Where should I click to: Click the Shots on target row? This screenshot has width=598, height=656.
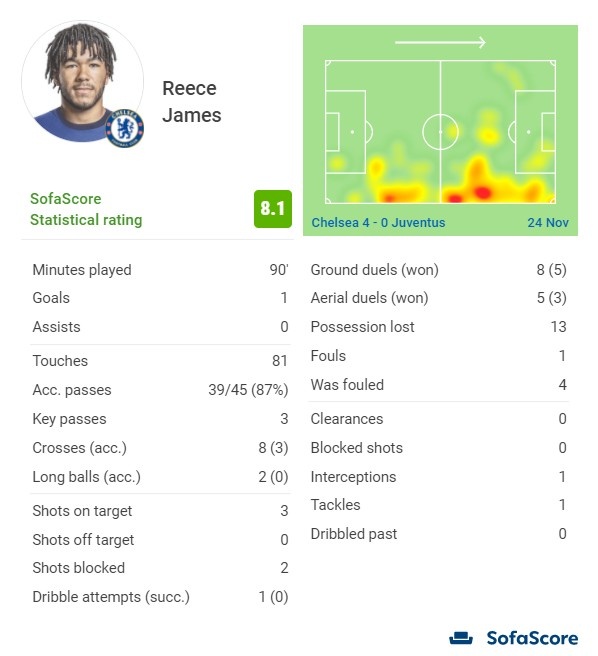click(160, 511)
